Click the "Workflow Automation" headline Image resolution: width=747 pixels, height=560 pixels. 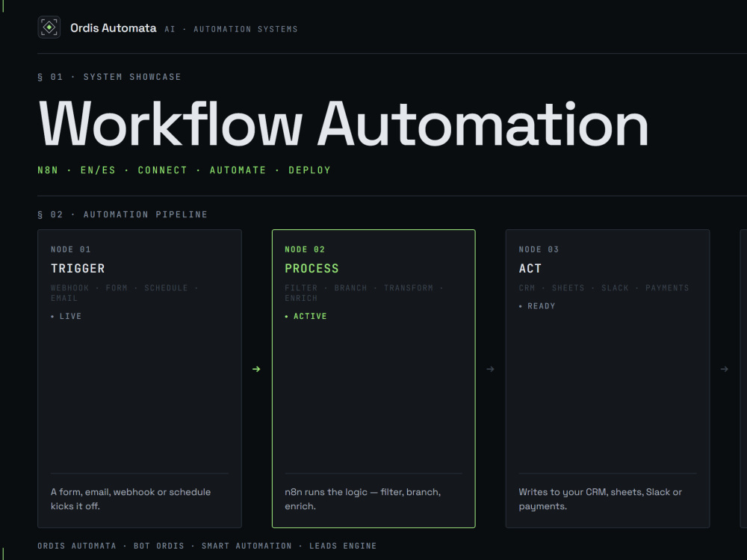(344, 124)
